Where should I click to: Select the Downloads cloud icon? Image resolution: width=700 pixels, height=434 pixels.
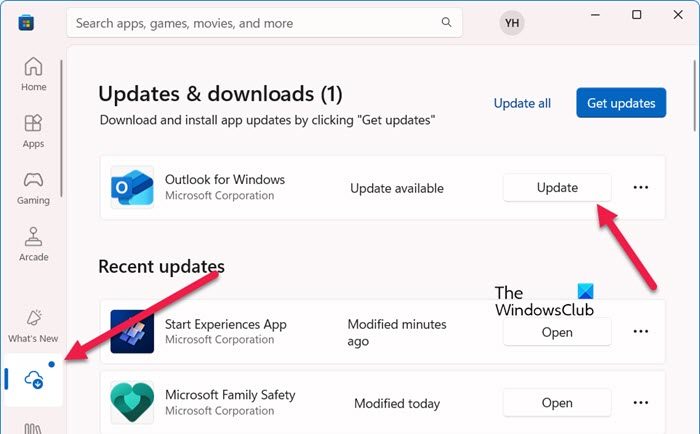[x=34, y=379]
